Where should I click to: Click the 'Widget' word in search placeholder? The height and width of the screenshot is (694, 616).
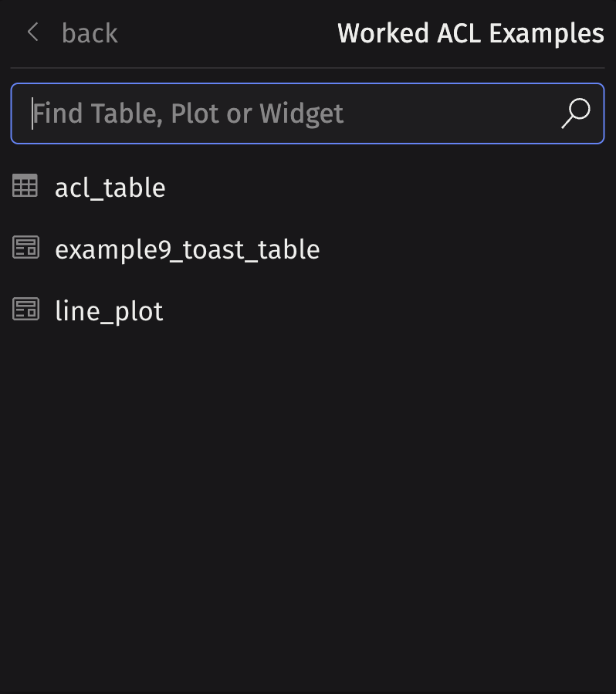coord(301,114)
